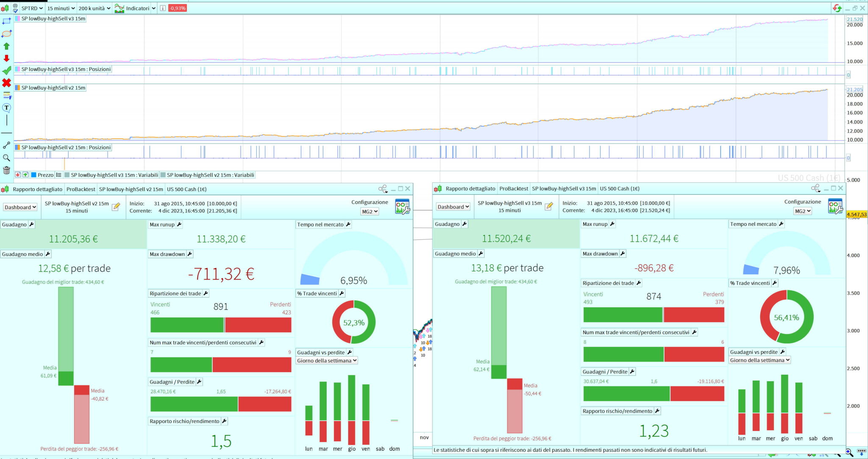
Task: Open configuration settings icon in v2 report
Action: tap(402, 207)
